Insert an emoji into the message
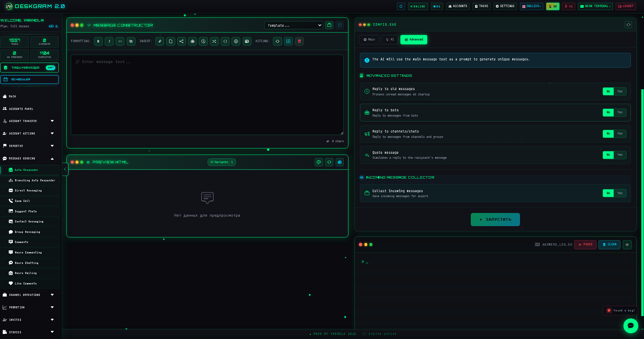 point(236,41)
